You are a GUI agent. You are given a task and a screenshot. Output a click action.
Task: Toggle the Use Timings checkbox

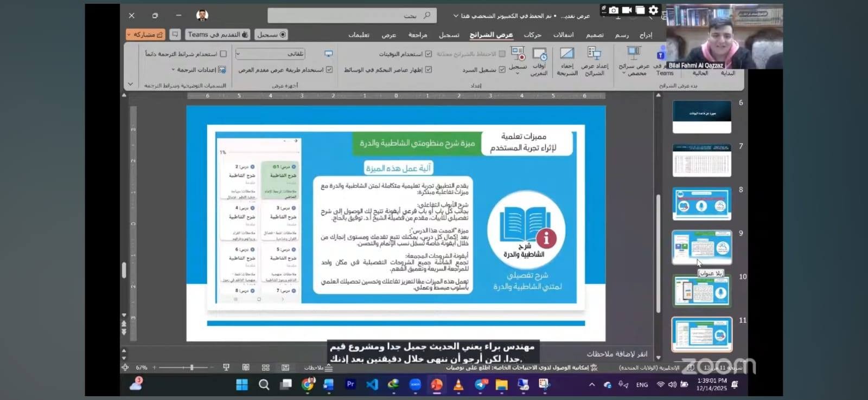[428, 54]
